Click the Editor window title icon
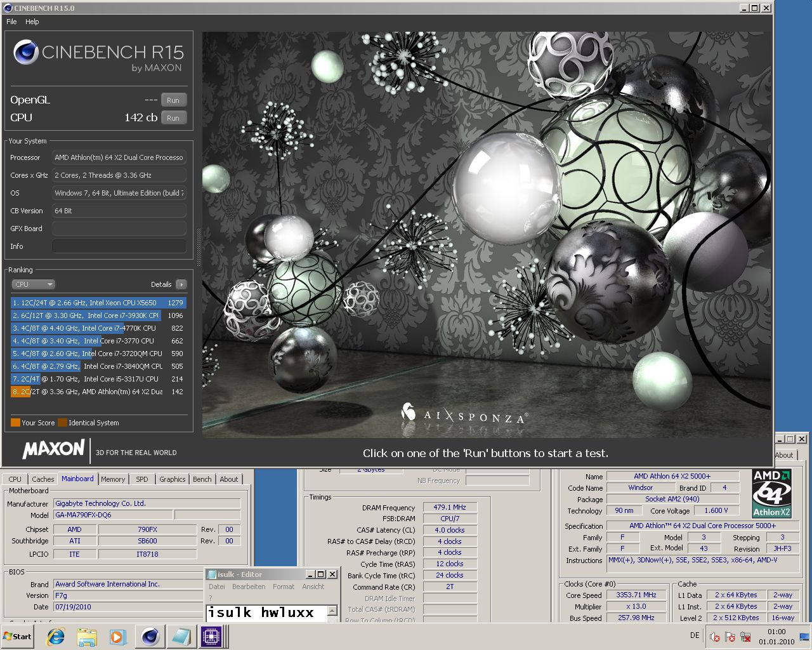Screen dimensions: 812x650 click(212, 574)
